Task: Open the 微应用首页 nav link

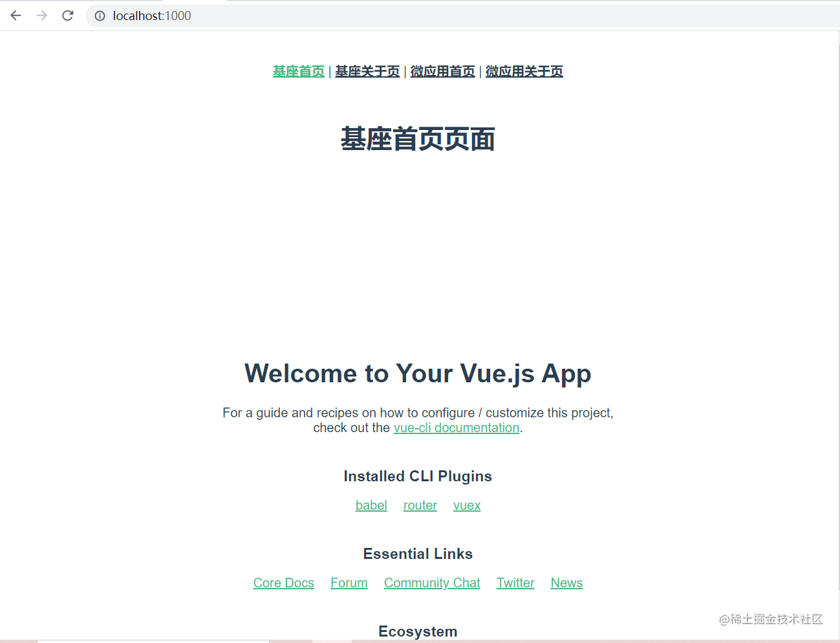Action: pyautogui.click(x=443, y=71)
